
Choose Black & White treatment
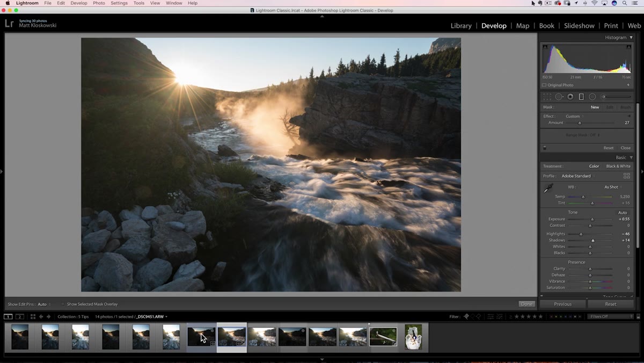coord(618,166)
